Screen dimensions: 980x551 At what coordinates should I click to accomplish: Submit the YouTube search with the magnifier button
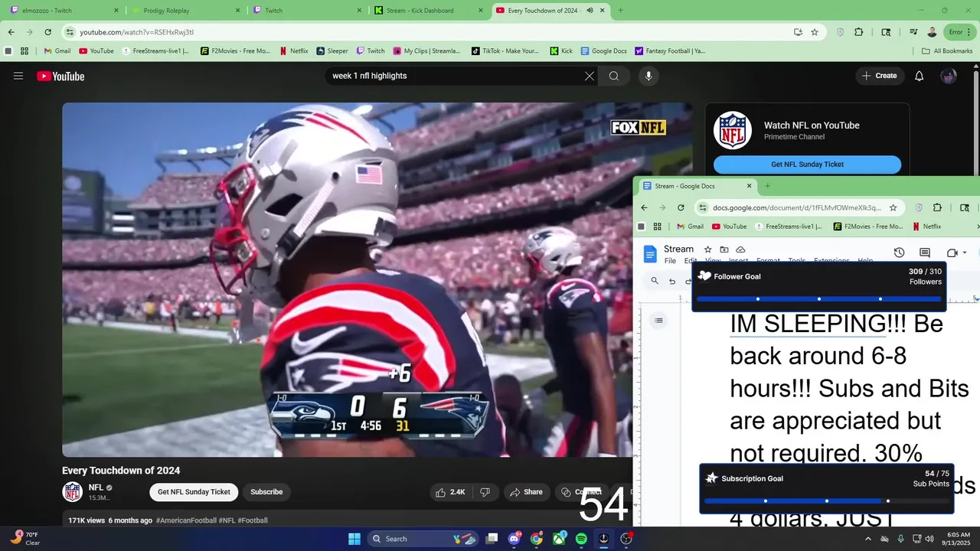click(x=614, y=76)
